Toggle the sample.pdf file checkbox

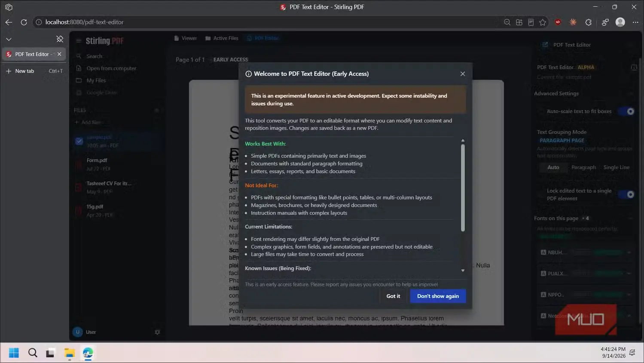79,141
